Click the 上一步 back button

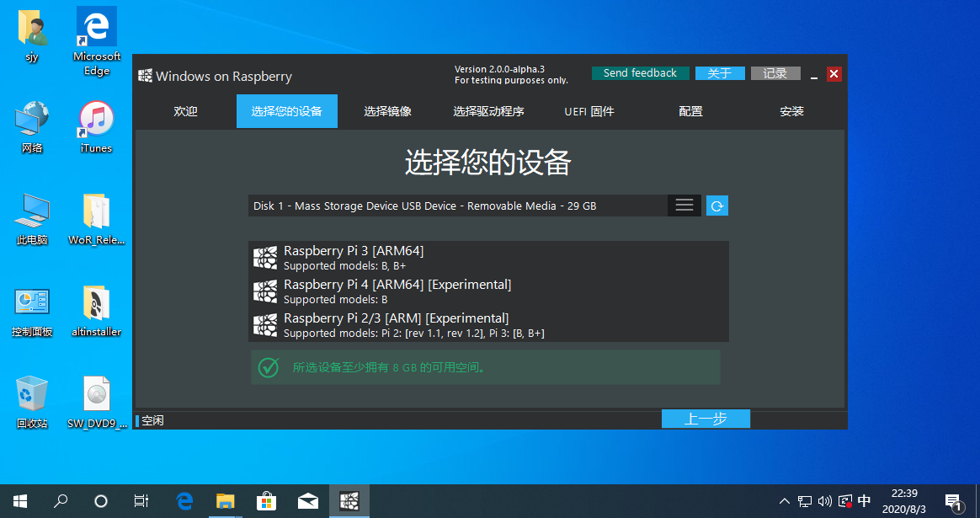(x=706, y=419)
